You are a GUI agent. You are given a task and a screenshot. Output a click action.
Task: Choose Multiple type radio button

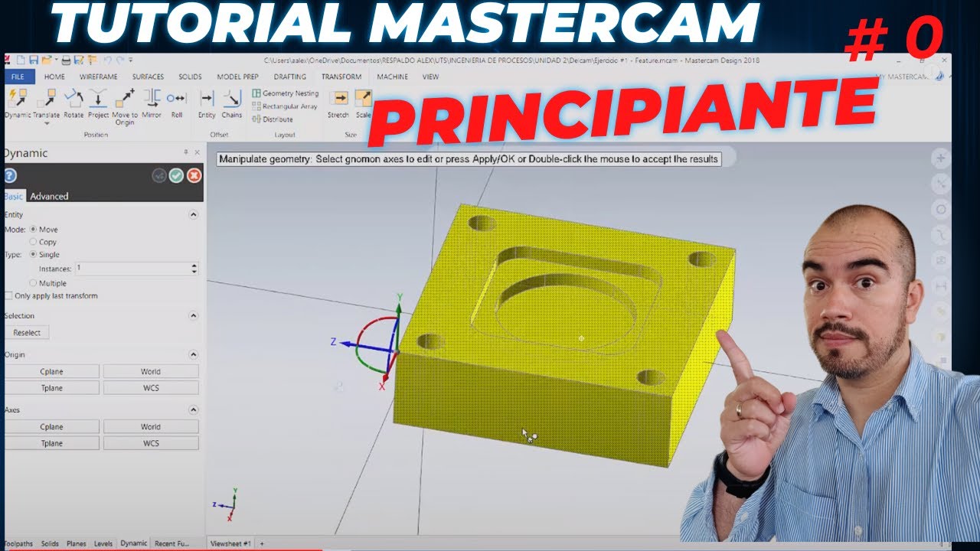click(x=33, y=283)
